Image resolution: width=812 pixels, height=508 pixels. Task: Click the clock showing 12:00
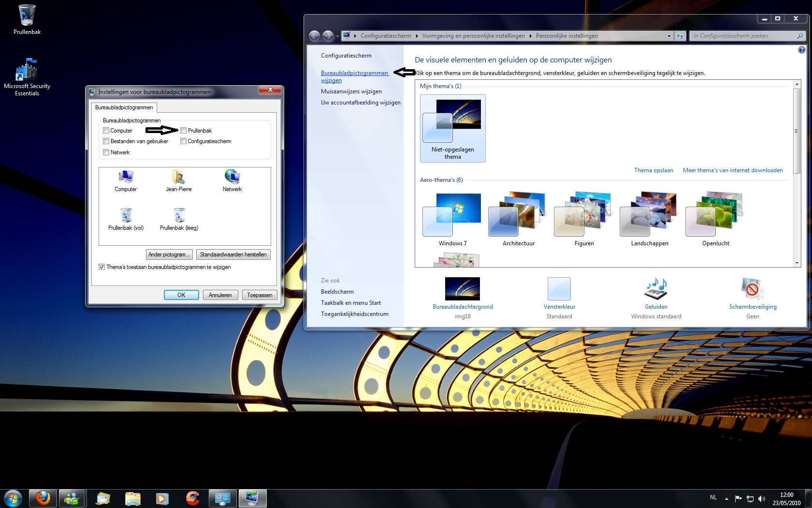click(786, 495)
